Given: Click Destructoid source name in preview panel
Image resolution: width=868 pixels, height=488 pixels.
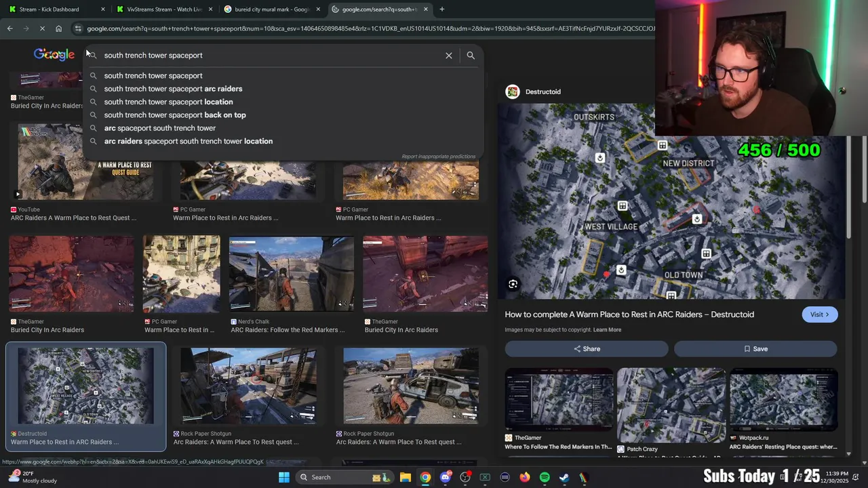Looking at the screenshot, I should 542,91.
